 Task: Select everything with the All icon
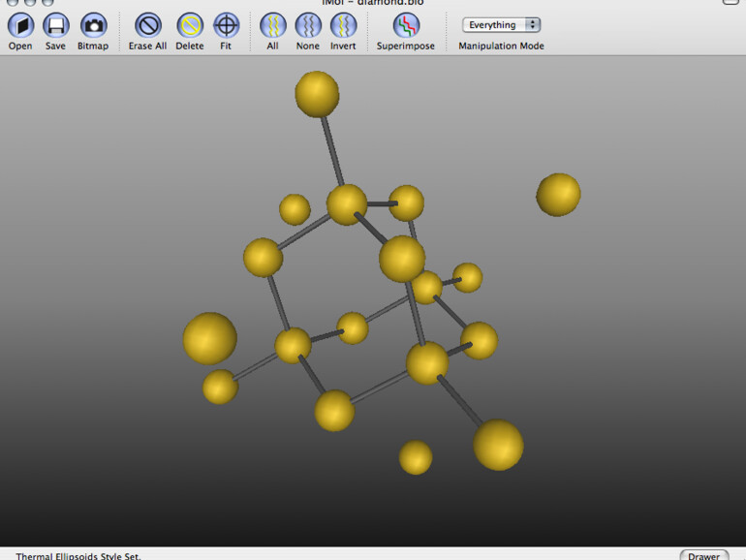pyautogui.click(x=273, y=26)
